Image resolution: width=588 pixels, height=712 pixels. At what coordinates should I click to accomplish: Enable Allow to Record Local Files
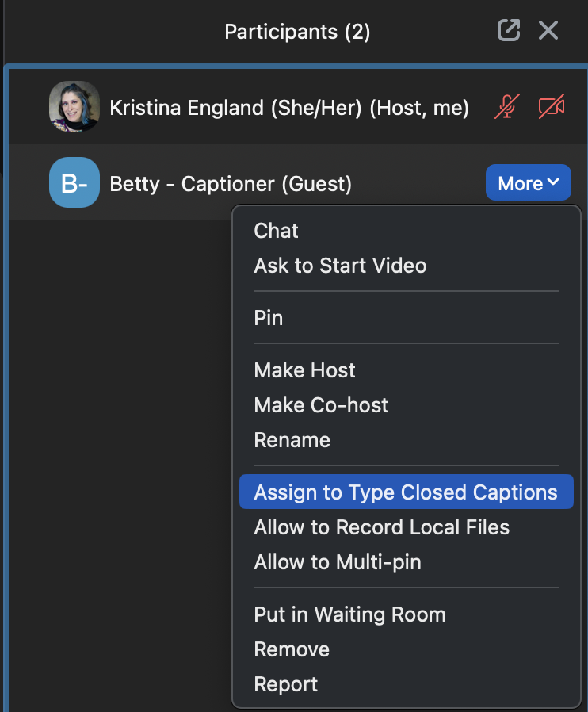(x=381, y=526)
